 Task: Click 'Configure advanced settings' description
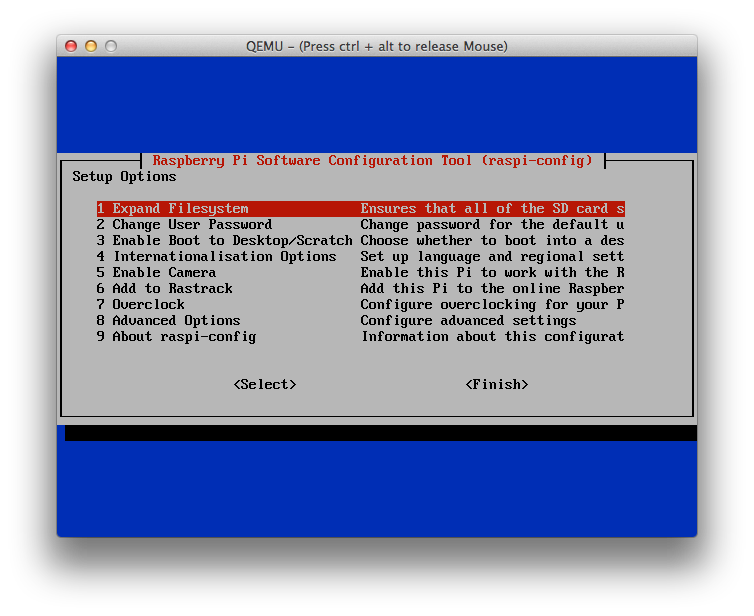click(468, 321)
